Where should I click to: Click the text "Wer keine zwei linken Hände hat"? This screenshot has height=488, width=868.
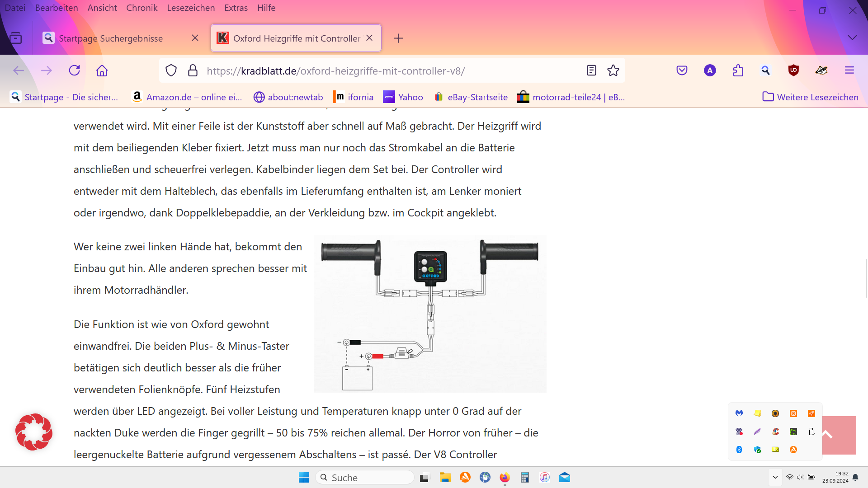(x=153, y=247)
